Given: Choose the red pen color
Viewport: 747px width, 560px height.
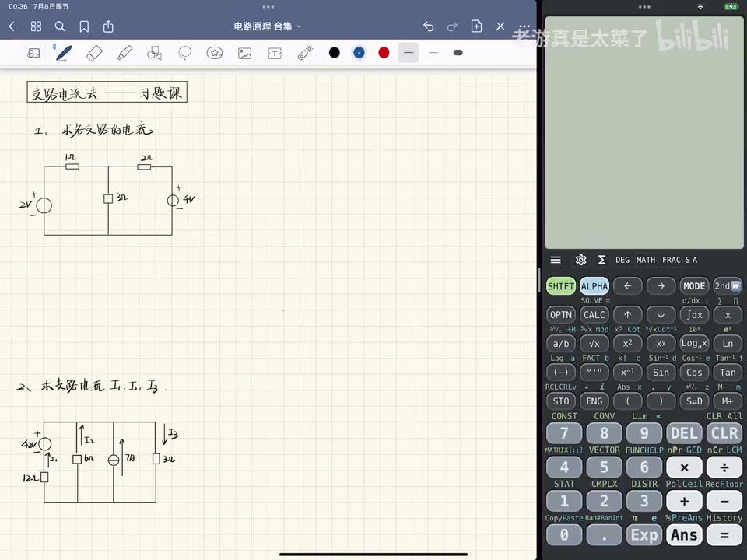Looking at the screenshot, I should [384, 53].
